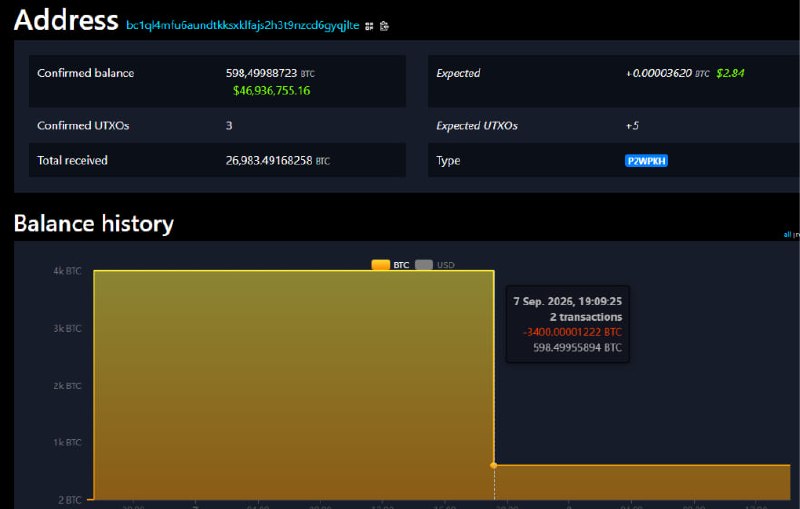Click the Expected $2.84 amount
The image size is (800, 509).
point(730,73)
